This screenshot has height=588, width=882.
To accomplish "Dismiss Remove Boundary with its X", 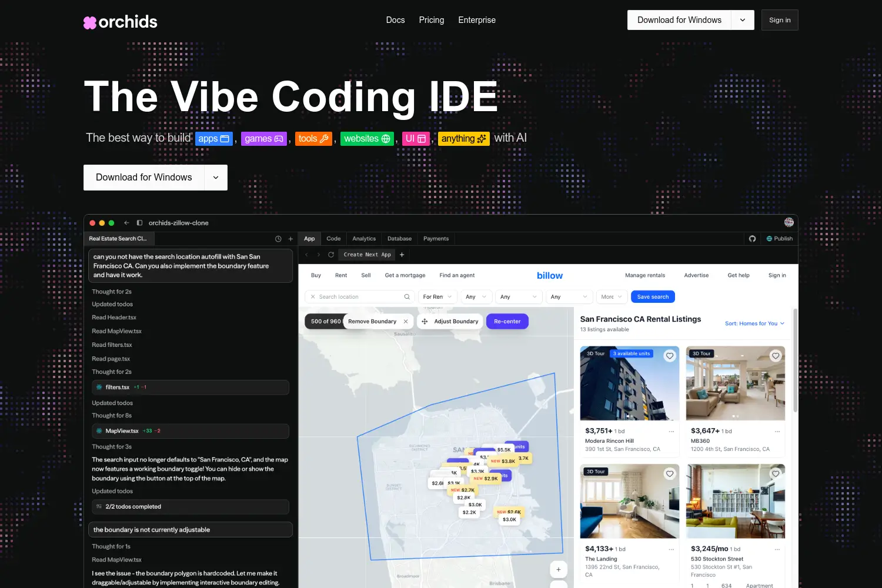I will coord(406,322).
